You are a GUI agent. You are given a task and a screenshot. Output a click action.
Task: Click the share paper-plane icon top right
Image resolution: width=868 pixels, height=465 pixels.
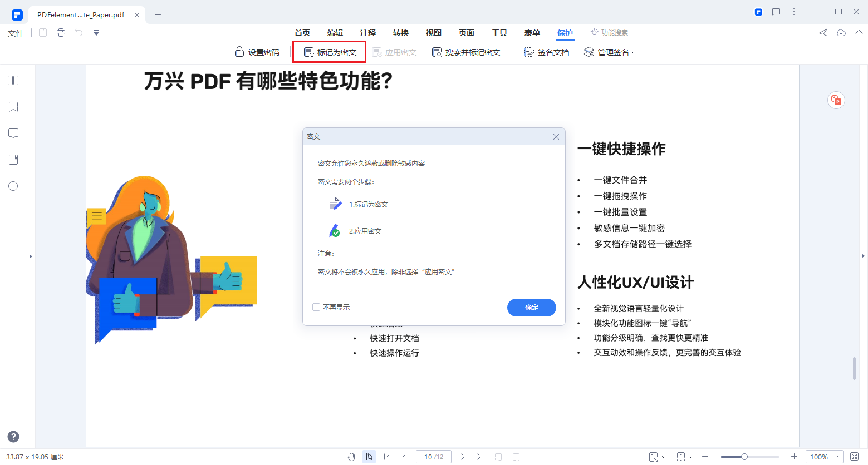click(x=823, y=33)
